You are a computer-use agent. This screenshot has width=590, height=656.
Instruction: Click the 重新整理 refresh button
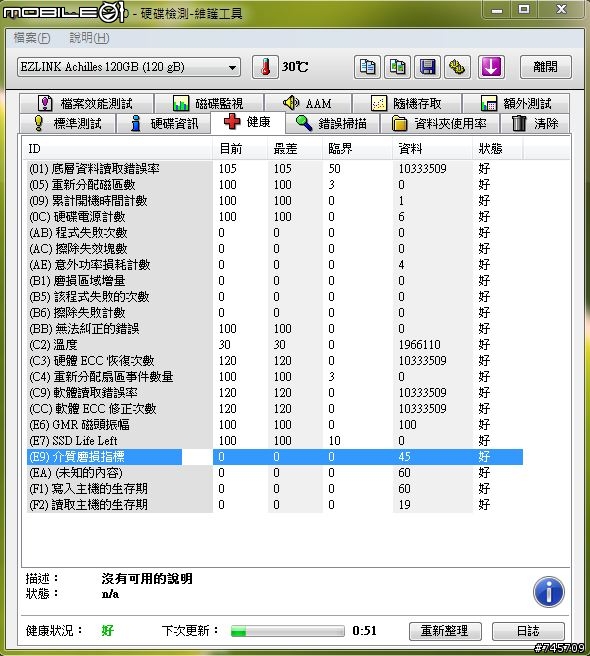coord(445,631)
